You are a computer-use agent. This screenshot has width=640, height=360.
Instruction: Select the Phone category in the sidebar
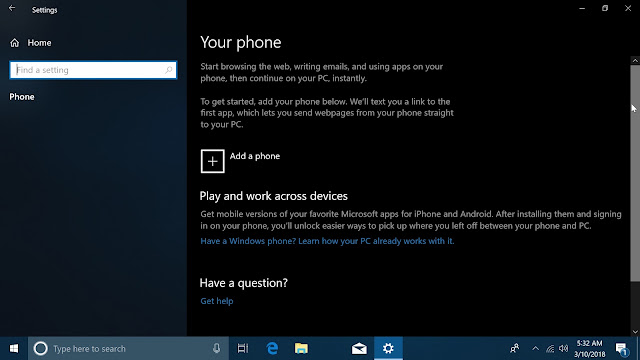(x=22, y=97)
